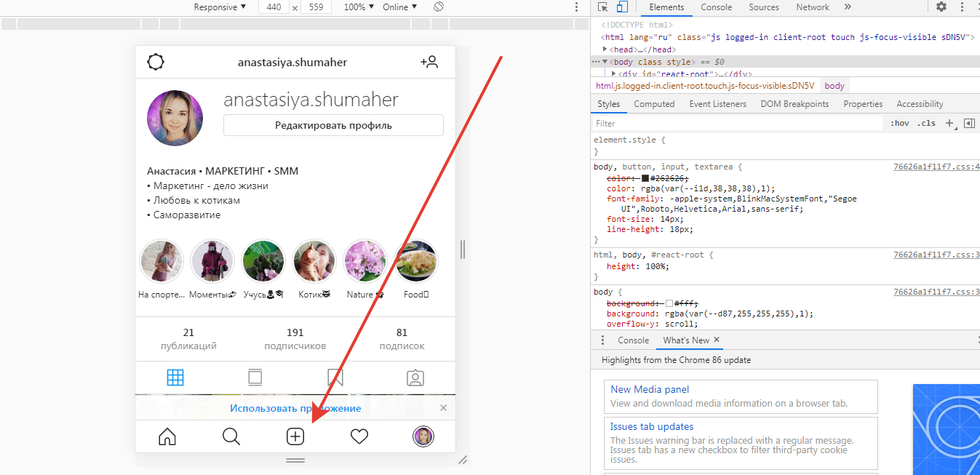Close the What's New tab
980x475 pixels.
[x=717, y=340]
